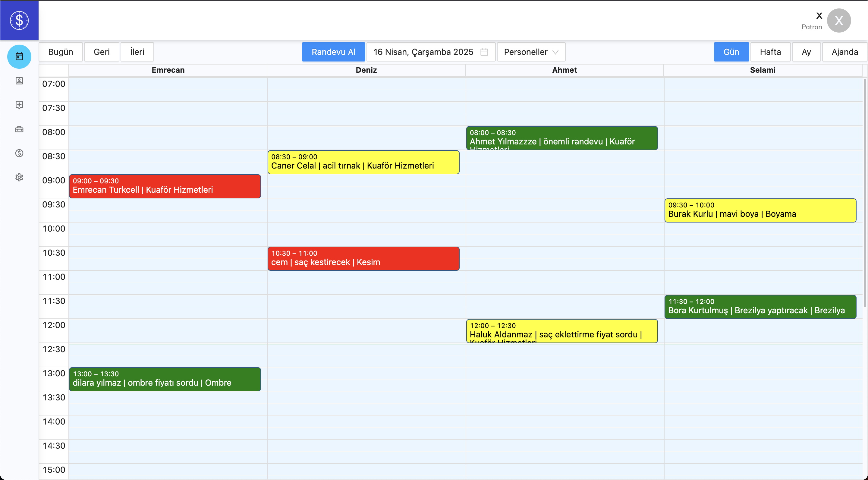Click the vertical scrollbar on the calendar
This screenshot has height=480, width=868.
(x=865, y=192)
